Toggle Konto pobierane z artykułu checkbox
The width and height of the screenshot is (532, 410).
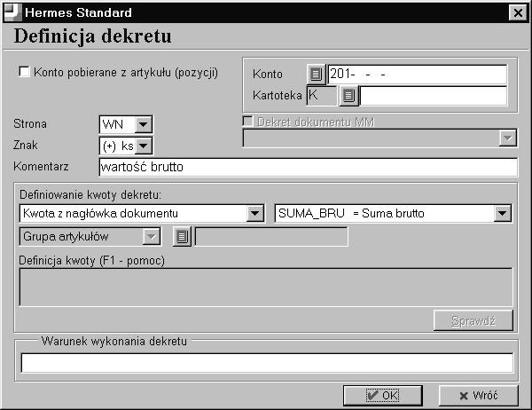24,72
